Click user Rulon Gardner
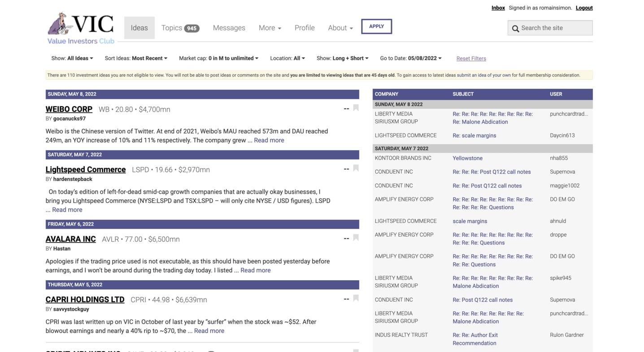Image resolution: width=644 pixels, height=352 pixels. pos(566,335)
